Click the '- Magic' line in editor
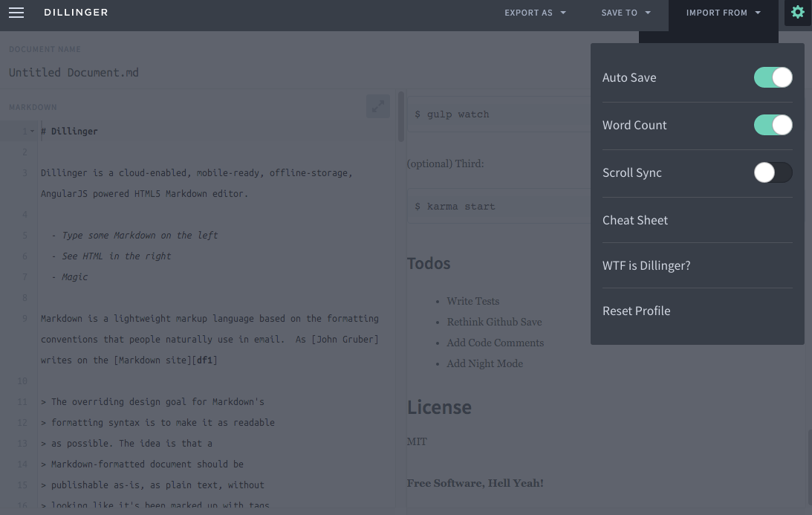This screenshot has width=812, height=515. point(69,276)
